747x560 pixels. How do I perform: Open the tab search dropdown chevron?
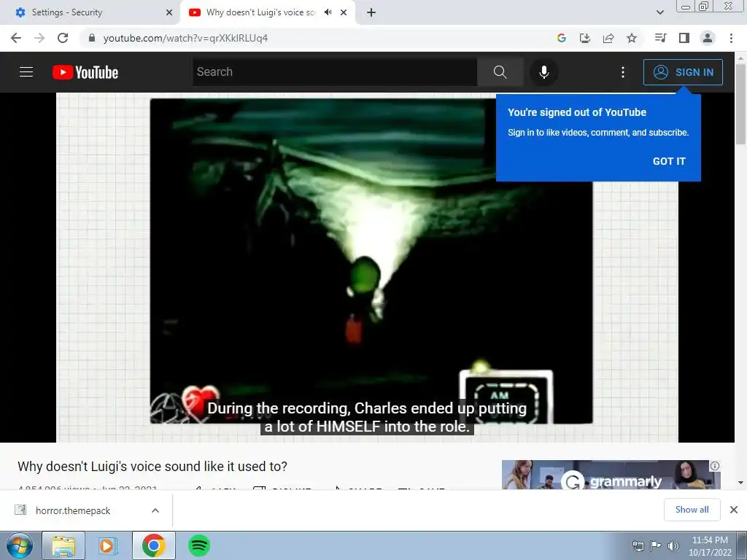(659, 12)
